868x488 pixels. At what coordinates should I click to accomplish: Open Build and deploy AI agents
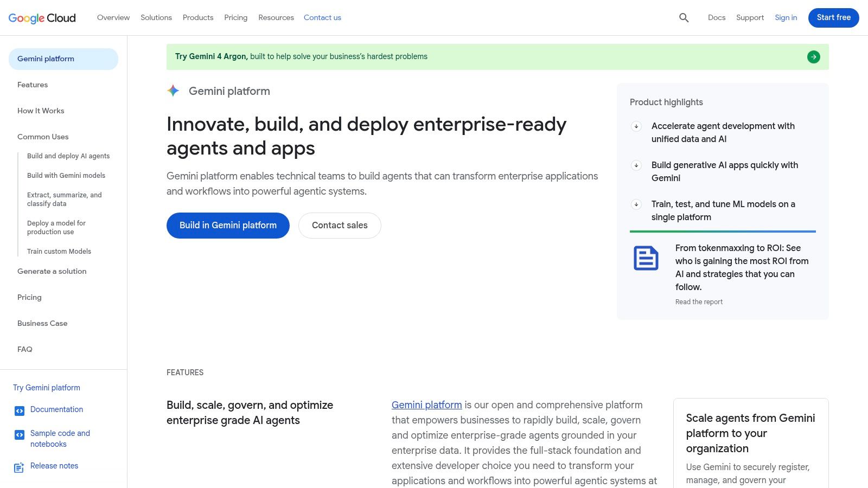click(68, 156)
